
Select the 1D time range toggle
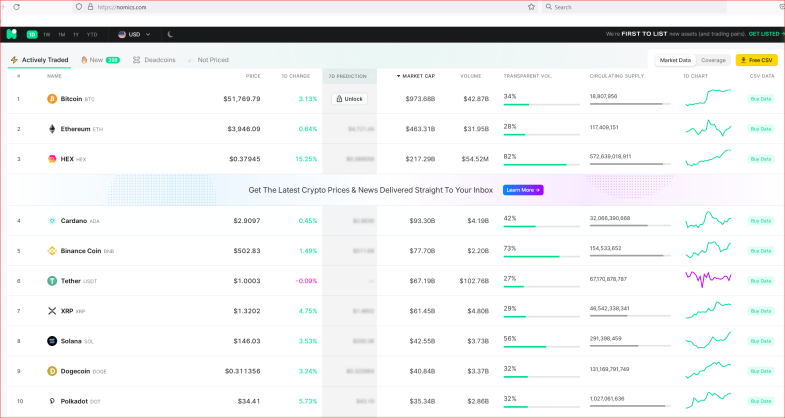point(32,35)
